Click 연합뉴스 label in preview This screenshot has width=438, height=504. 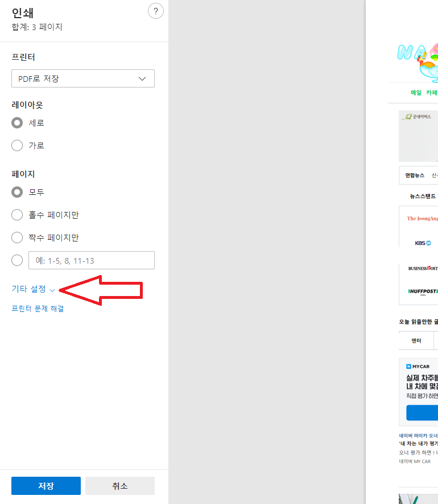[415, 175]
